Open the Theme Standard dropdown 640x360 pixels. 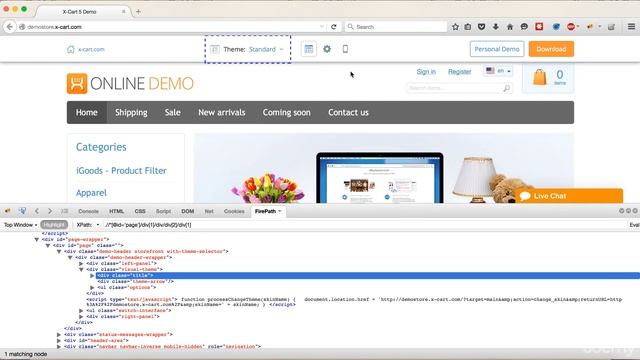pyautogui.click(x=248, y=49)
